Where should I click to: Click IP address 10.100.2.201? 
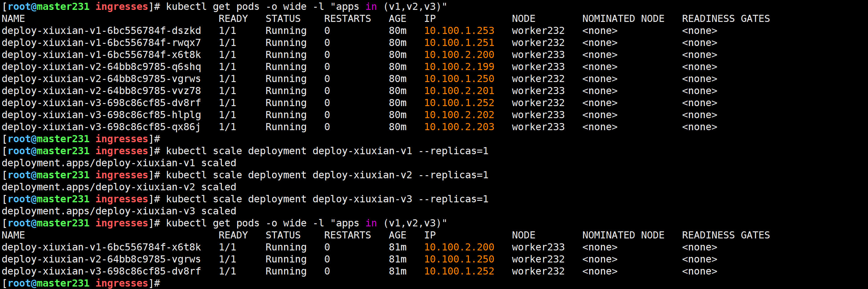(x=459, y=91)
